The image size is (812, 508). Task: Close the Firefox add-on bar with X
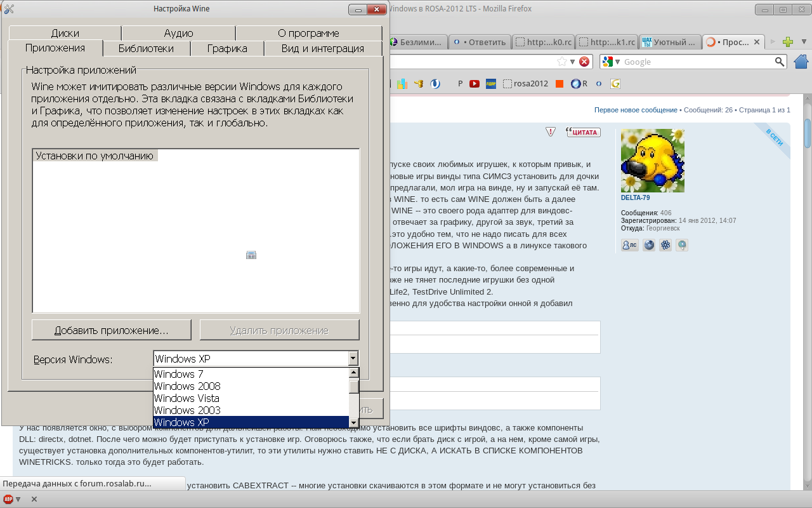point(34,499)
